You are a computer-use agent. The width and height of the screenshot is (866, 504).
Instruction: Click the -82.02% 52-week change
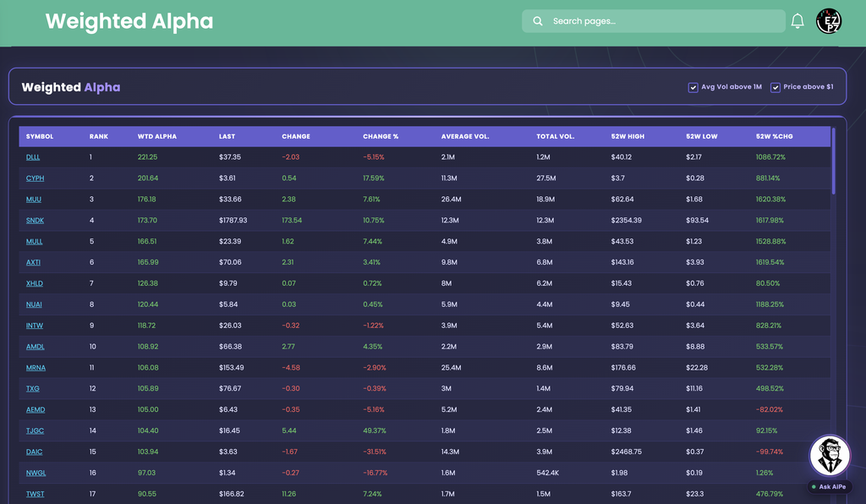pyautogui.click(x=770, y=409)
